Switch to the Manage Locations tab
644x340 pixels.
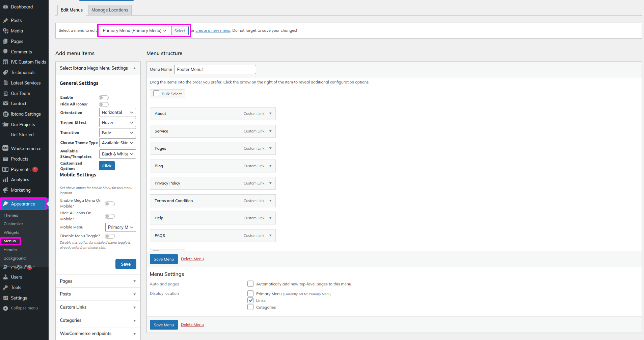click(x=110, y=10)
